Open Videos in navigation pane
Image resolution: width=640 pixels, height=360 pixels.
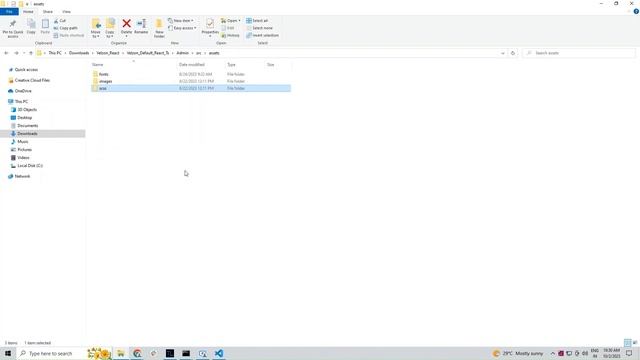(23, 158)
